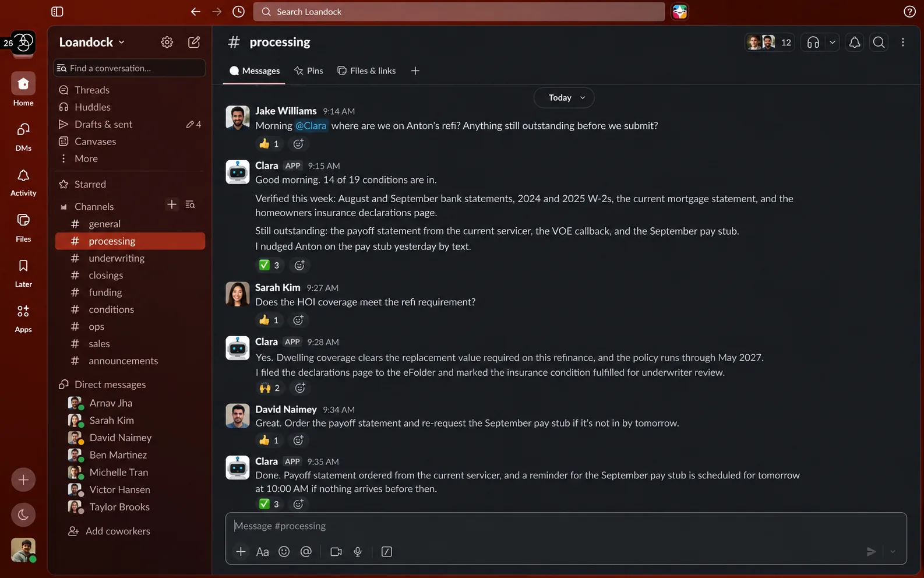Add a new tab to channel
Screen dimensions: 924x578
(x=415, y=71)
